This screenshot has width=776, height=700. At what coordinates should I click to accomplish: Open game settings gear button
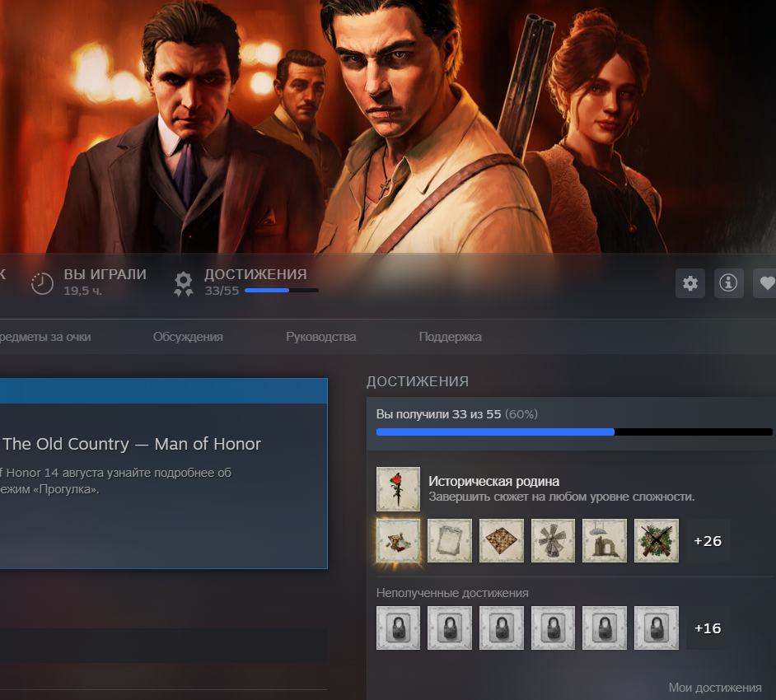tap(690, 283)
